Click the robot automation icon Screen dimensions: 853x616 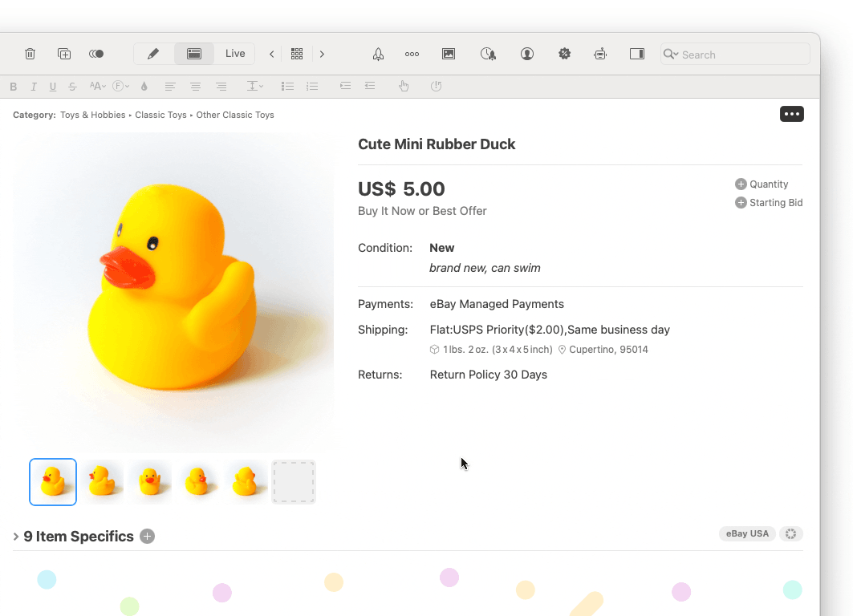pos(600,54)
